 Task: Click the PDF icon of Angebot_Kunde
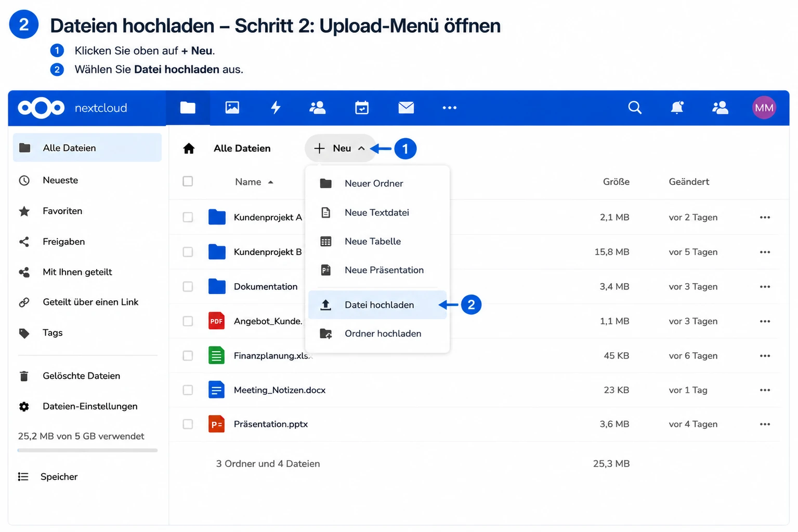click(x=216, y=321)
